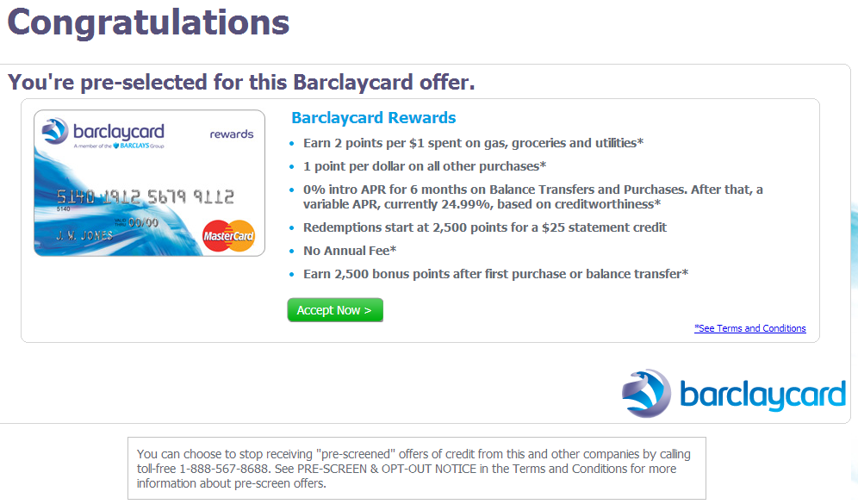858x504 pixels.
Task: Click the Barclaycard credit card image
Action: pyautogui.click(x=149, y=183)
